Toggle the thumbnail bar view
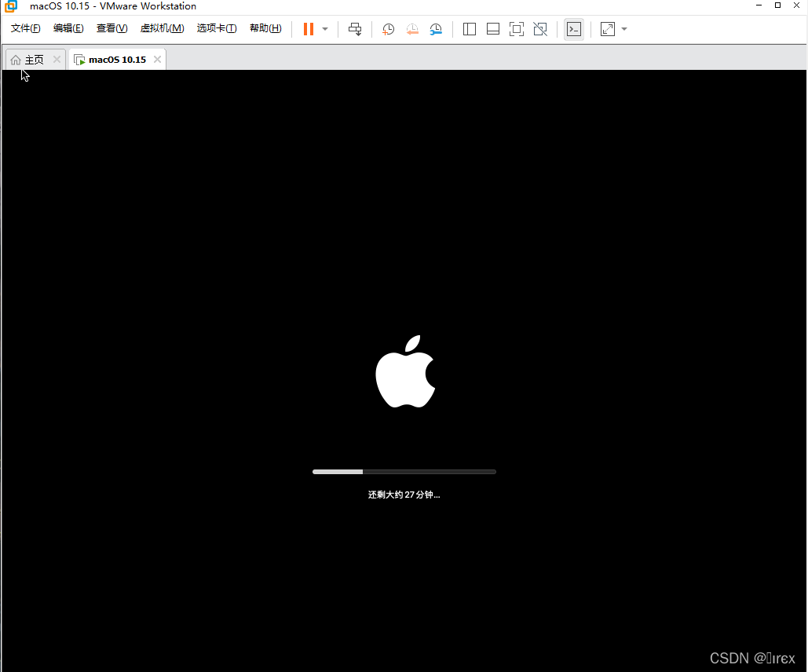Image resolution: width=808 pixels, height=672 pixels. tap(493, 29)
